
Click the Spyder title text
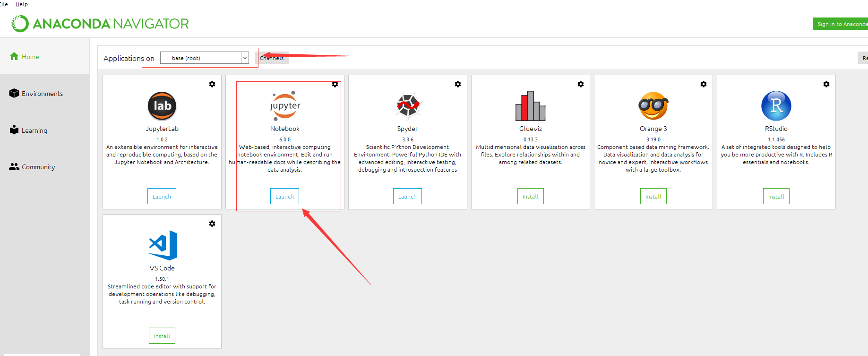point(407,129)
